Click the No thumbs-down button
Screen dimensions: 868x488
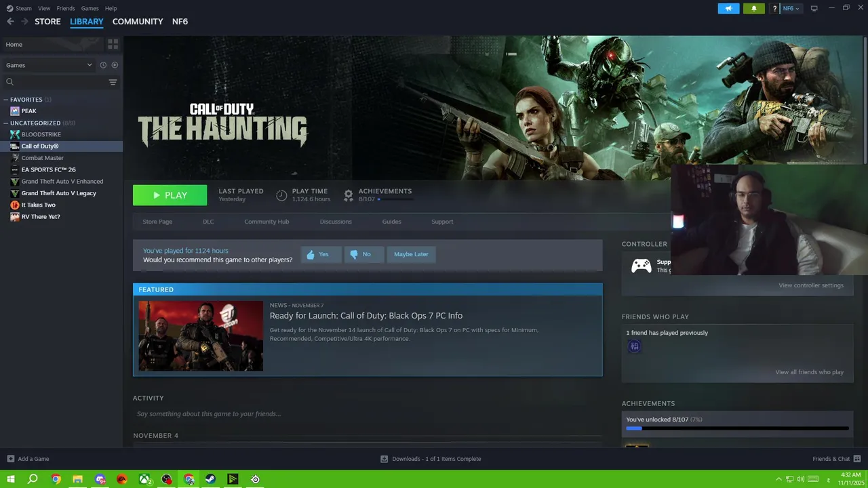coord(363,254)
